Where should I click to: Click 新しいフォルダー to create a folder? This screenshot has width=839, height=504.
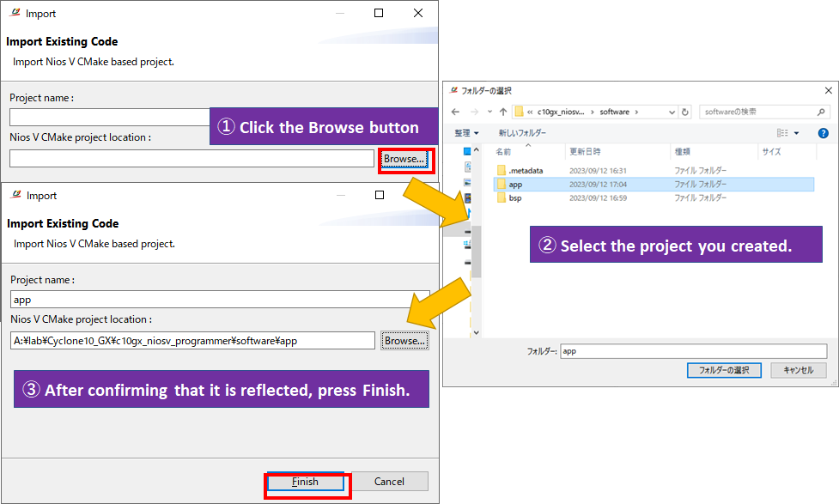(522, 131)
